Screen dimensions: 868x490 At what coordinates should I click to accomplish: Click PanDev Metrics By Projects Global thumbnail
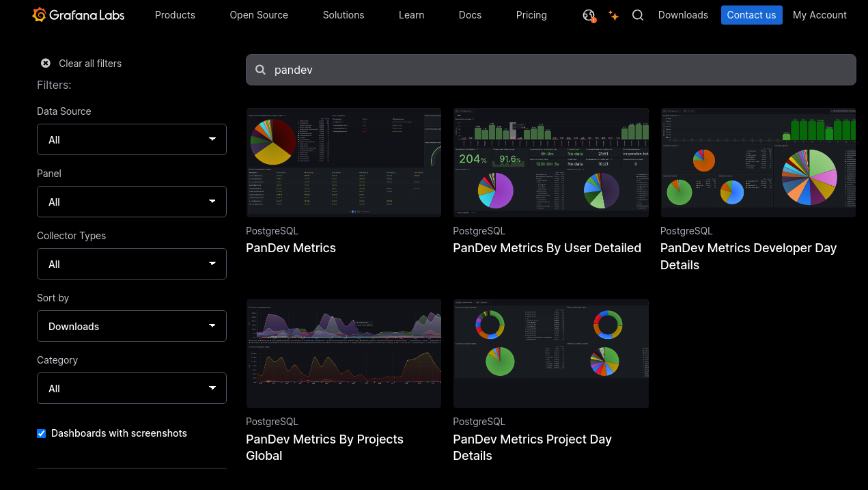[x=344, y=353]
